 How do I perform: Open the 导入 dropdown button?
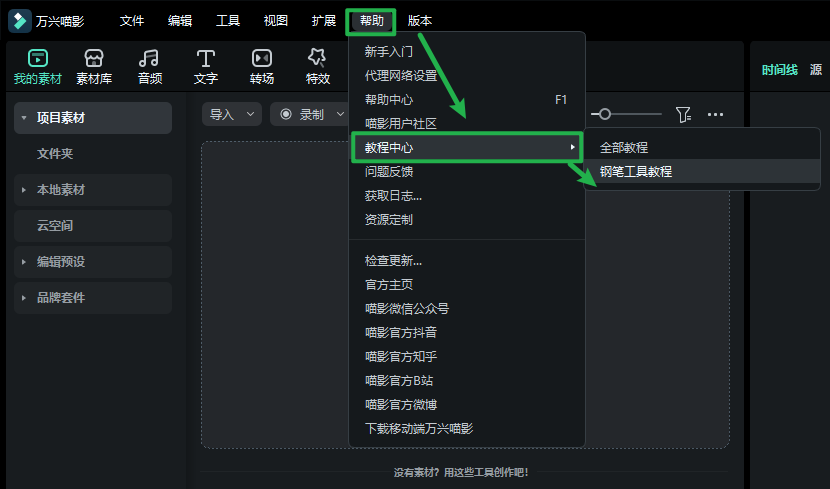(x=232, y=114)
